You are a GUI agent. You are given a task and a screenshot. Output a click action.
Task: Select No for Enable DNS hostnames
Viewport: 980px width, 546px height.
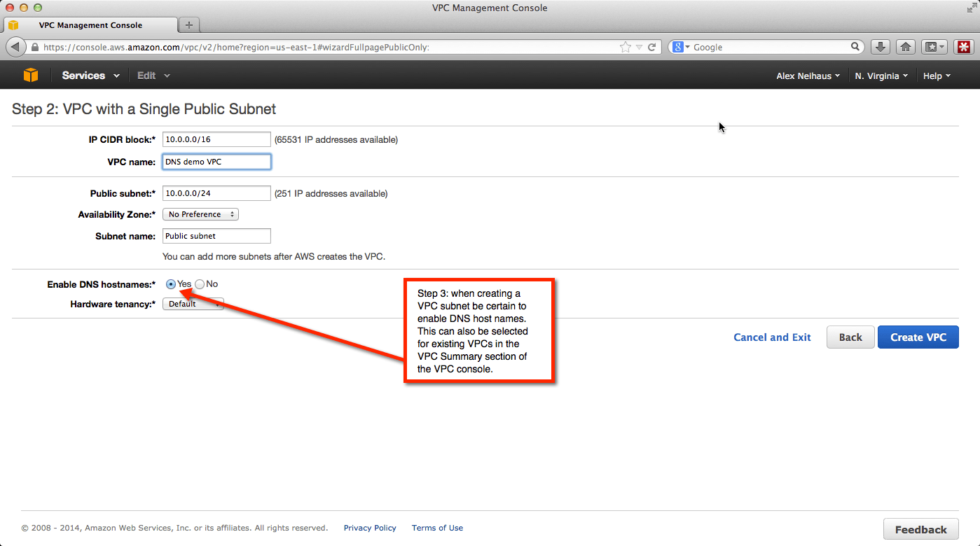(200, 283)
